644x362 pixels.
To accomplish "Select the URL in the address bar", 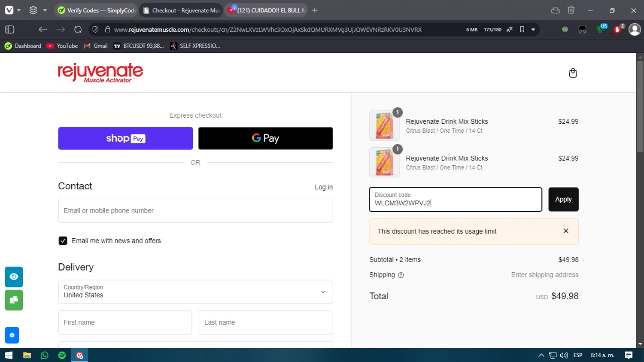I will [268, 30].
